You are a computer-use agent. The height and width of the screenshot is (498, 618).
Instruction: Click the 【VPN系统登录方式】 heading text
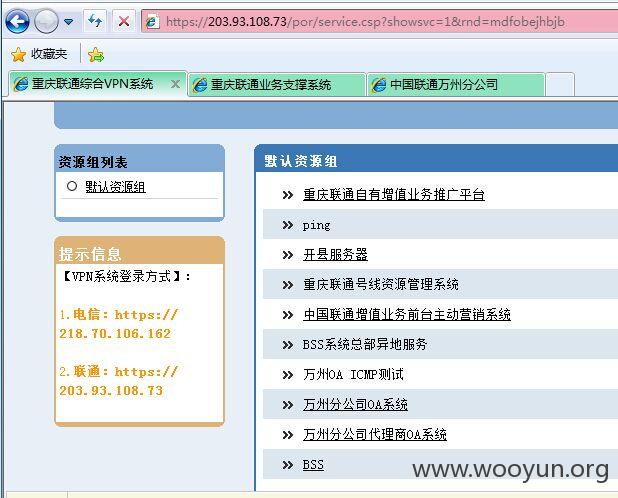point(122,276)
